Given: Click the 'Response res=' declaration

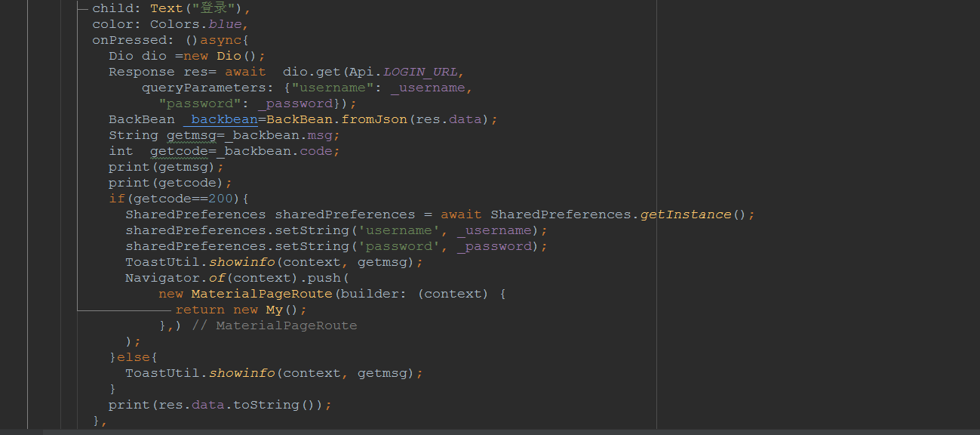Looking at the screenshot, I should (x=164, y=72).
